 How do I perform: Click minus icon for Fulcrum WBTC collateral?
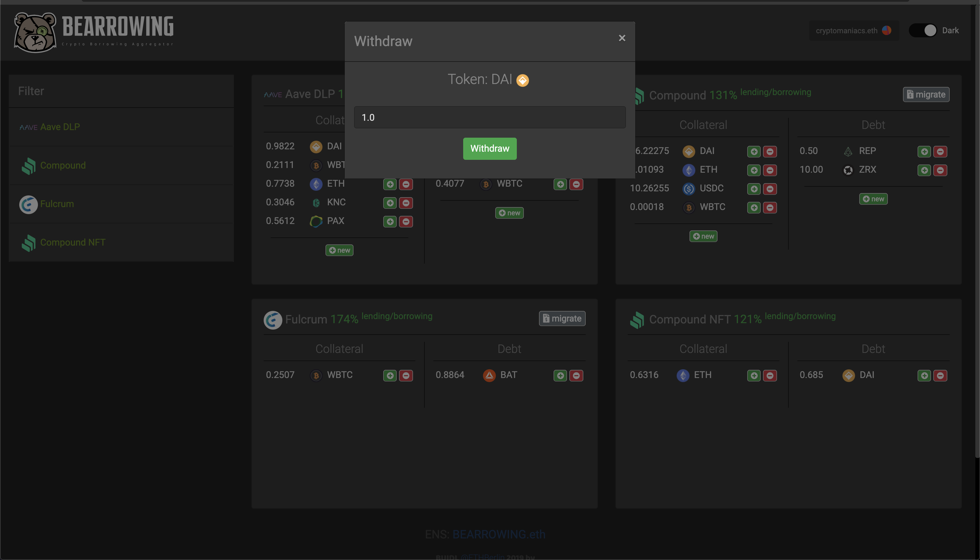pos(406,376)
